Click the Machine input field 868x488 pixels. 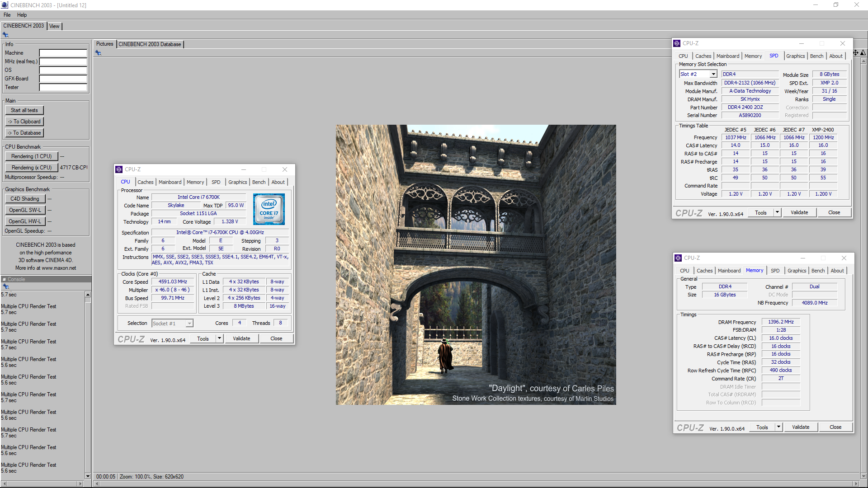click(x=63, y=53)
